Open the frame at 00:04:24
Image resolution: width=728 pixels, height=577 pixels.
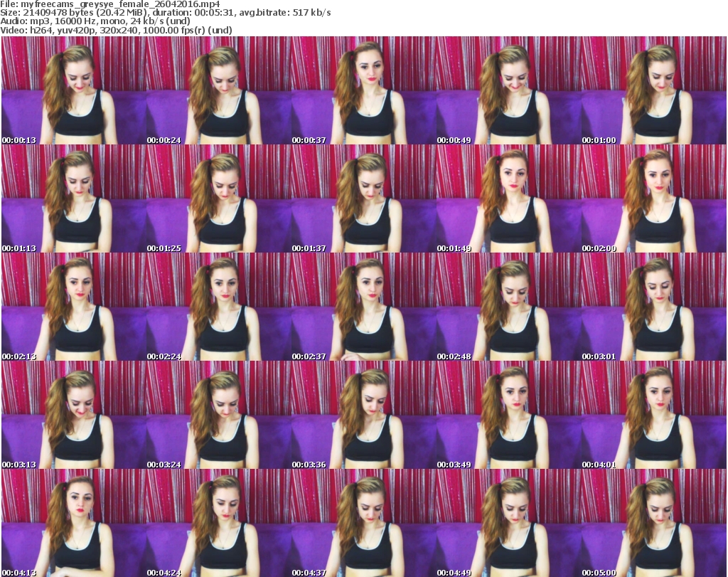pyautogui.click(x=219, y=523)
